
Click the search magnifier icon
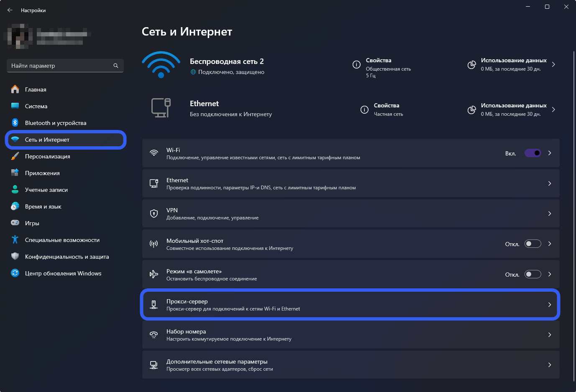point(116,66)
